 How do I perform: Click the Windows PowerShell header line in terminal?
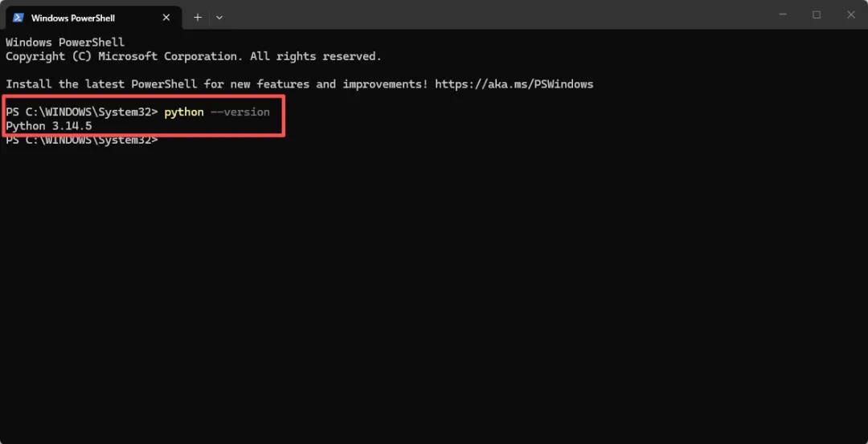[x=65, y=43]
